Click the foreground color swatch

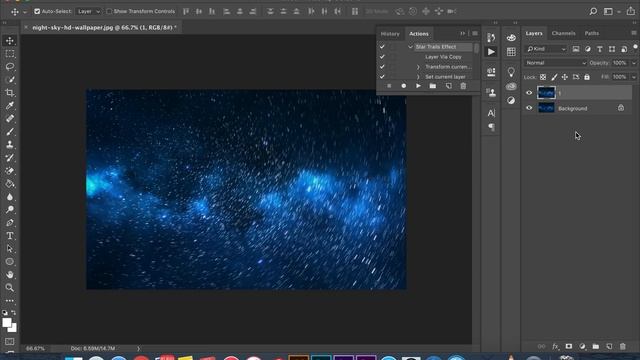coord(7,323)
